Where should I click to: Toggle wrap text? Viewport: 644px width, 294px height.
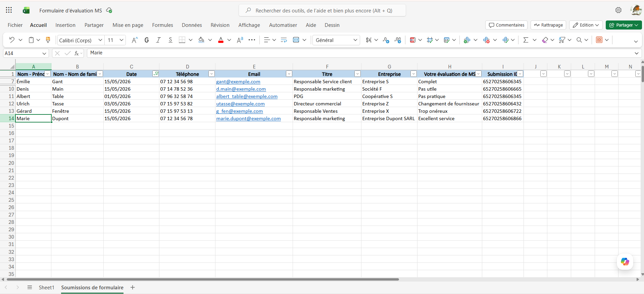pyautogui.click(x=284, y=40)
